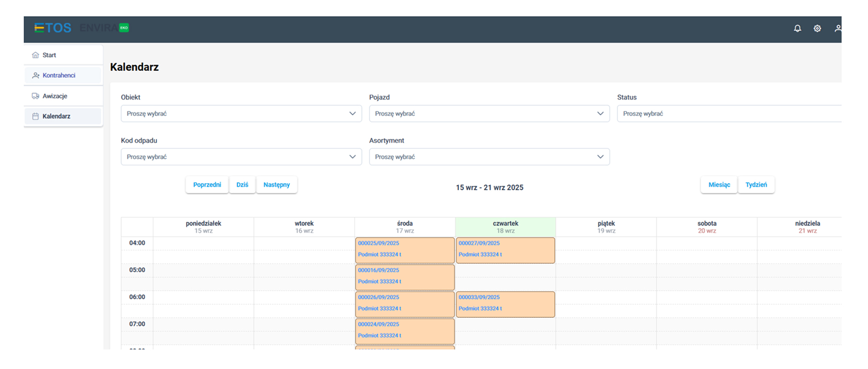Switch to Tydzień calendar view

point(756,185)
